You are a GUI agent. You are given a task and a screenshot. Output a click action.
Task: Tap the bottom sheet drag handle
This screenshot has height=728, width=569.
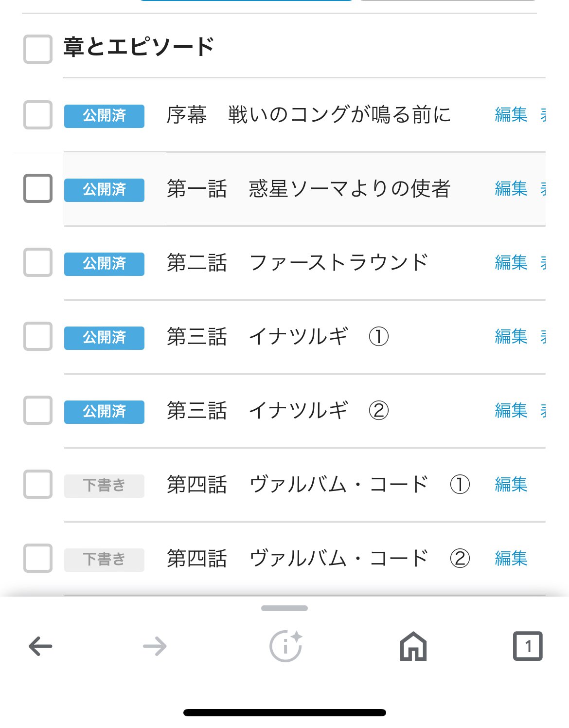click(284, 608)
